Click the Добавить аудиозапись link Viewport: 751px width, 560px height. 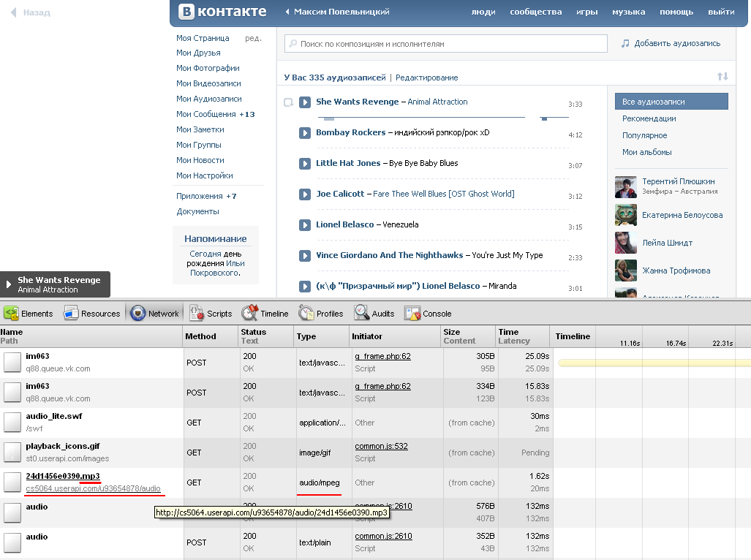(677, 44)
